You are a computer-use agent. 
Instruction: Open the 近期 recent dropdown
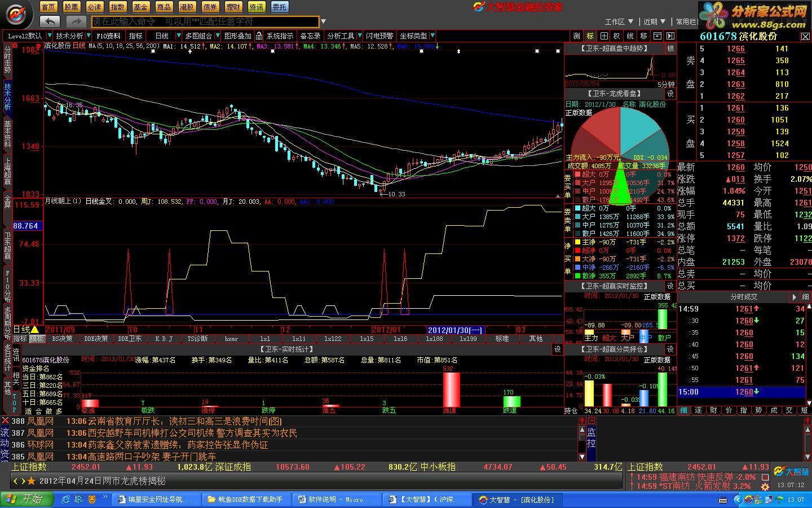point(655,21)
